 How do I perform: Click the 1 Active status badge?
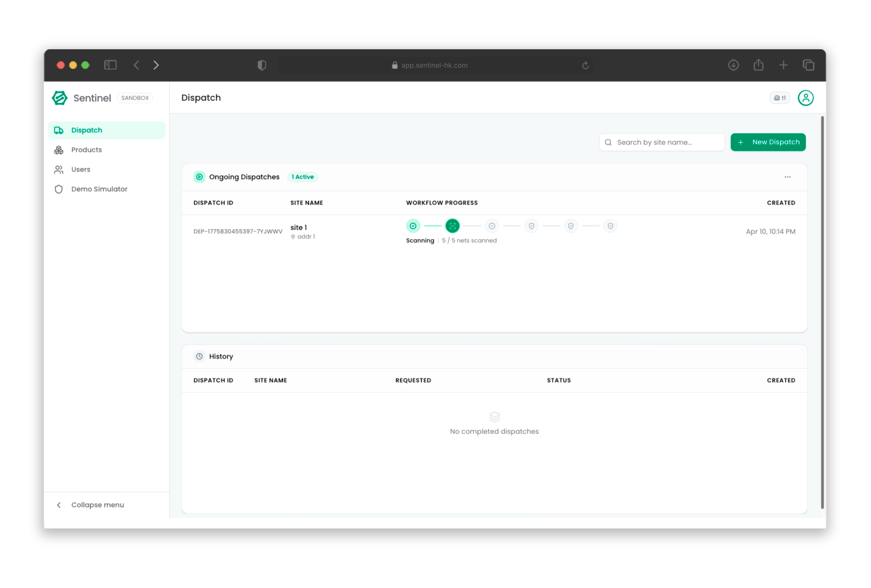302,176
